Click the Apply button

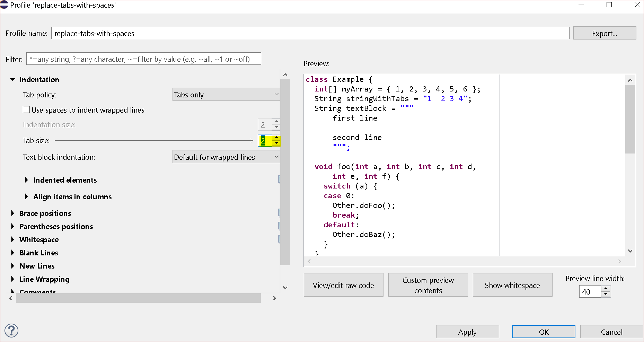467,332
